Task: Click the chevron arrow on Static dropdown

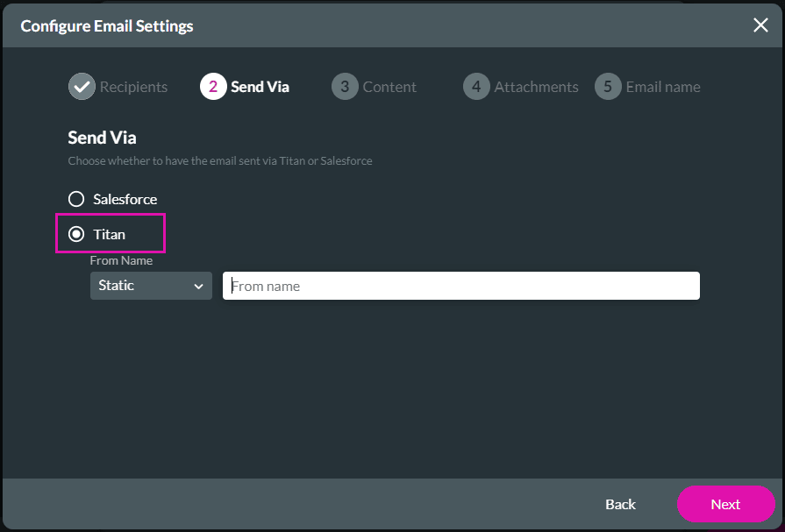Action: tap(198, 287)
